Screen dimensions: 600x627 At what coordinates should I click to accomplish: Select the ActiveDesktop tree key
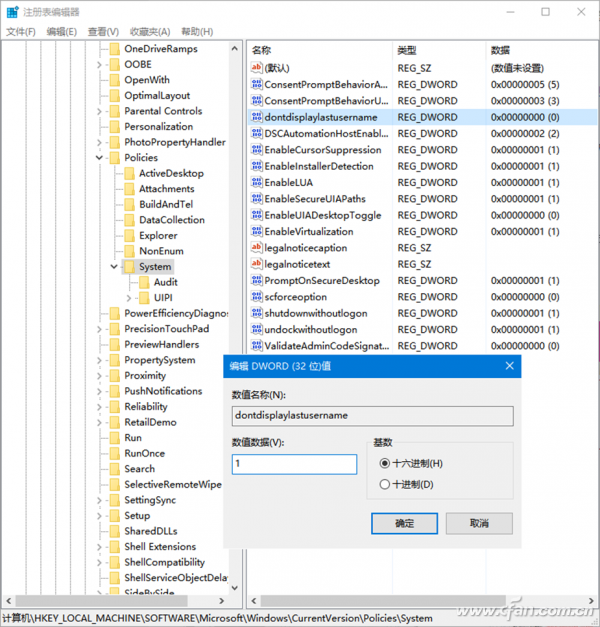tap(171, 173)
